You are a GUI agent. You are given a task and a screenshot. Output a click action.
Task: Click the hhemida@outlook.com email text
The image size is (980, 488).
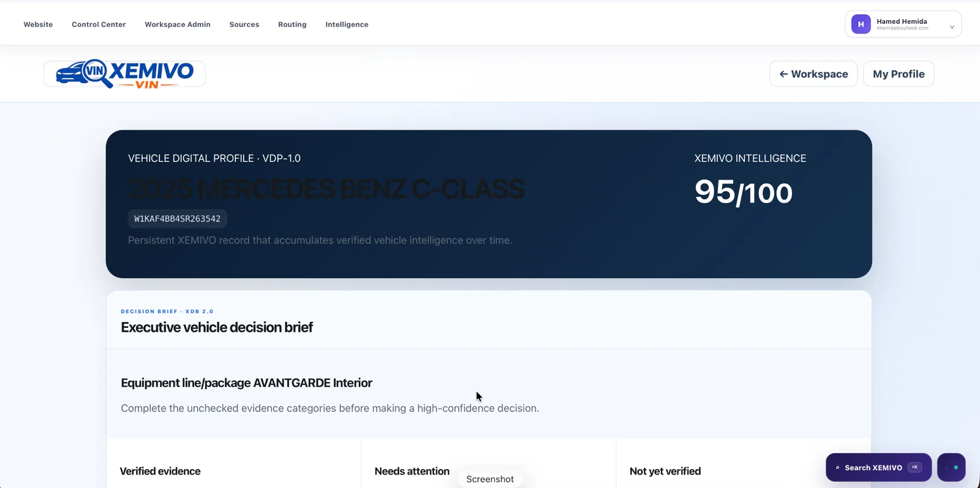(902, 28)
